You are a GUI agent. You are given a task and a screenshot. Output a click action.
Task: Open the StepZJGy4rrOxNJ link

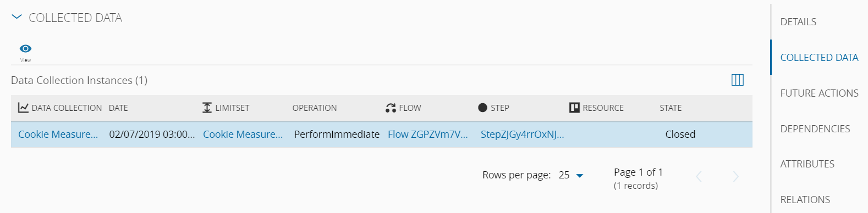click(523, 134)
